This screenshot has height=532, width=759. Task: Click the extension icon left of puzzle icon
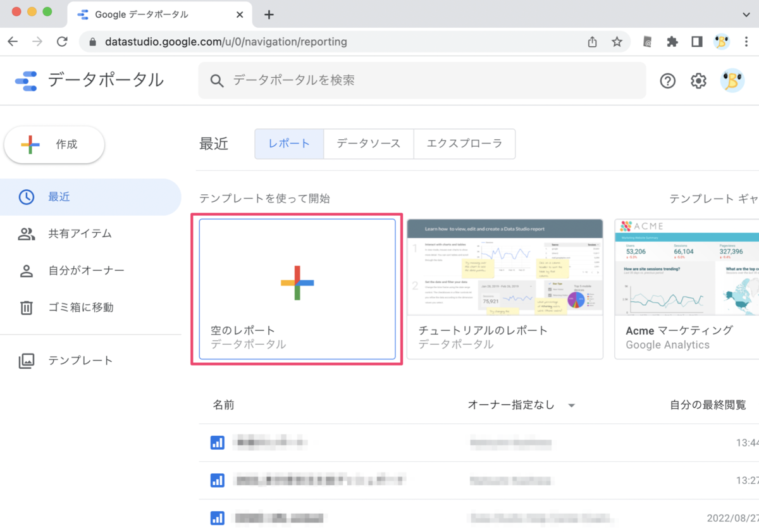tap(648, 42)
